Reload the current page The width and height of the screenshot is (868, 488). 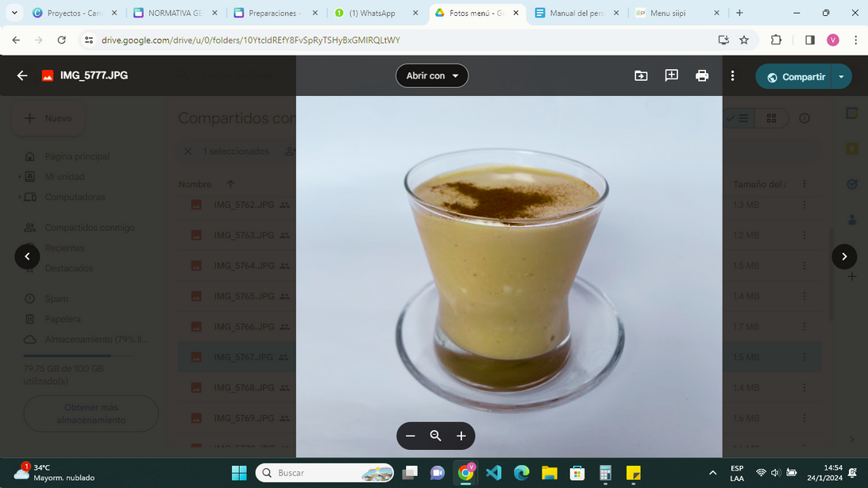61,40
